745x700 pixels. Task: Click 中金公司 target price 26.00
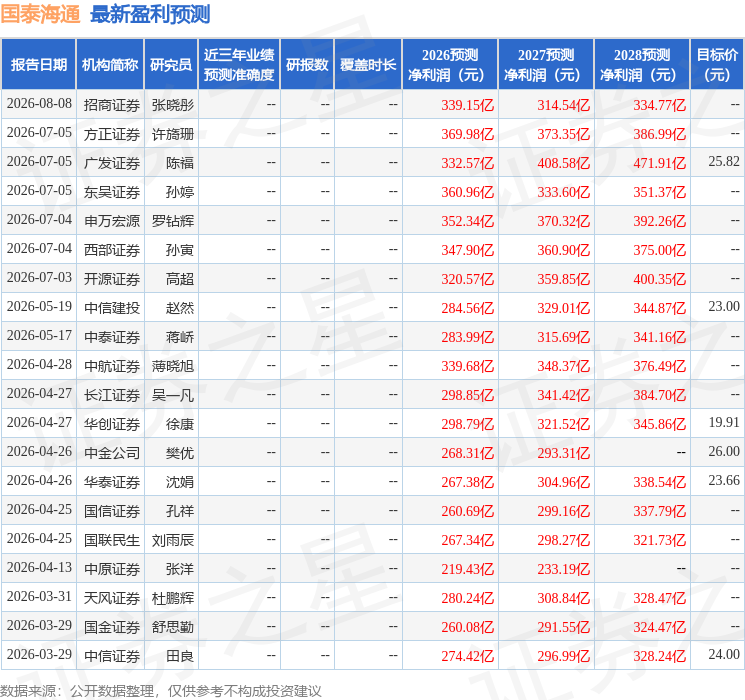pyautogui.click(x=724, y=451)
